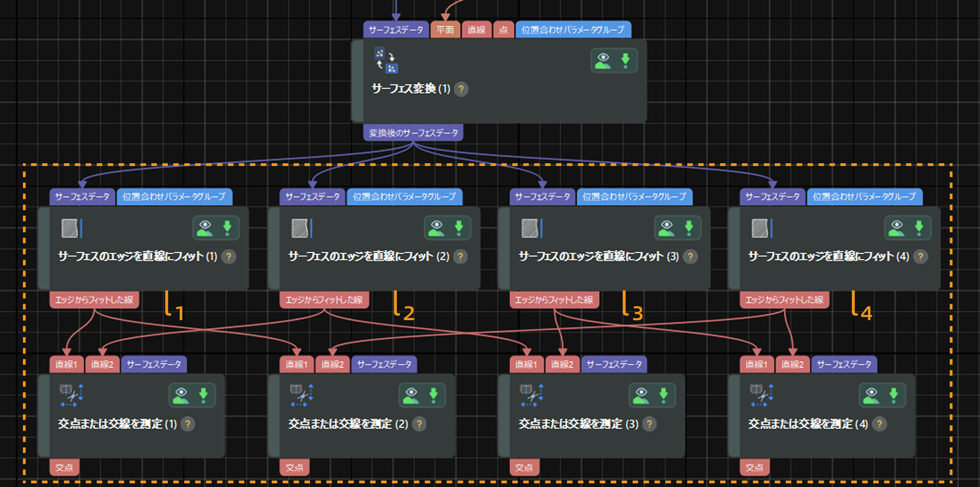
Task: Open help for 交点または交線を測定 (2)
Action: 419,424
